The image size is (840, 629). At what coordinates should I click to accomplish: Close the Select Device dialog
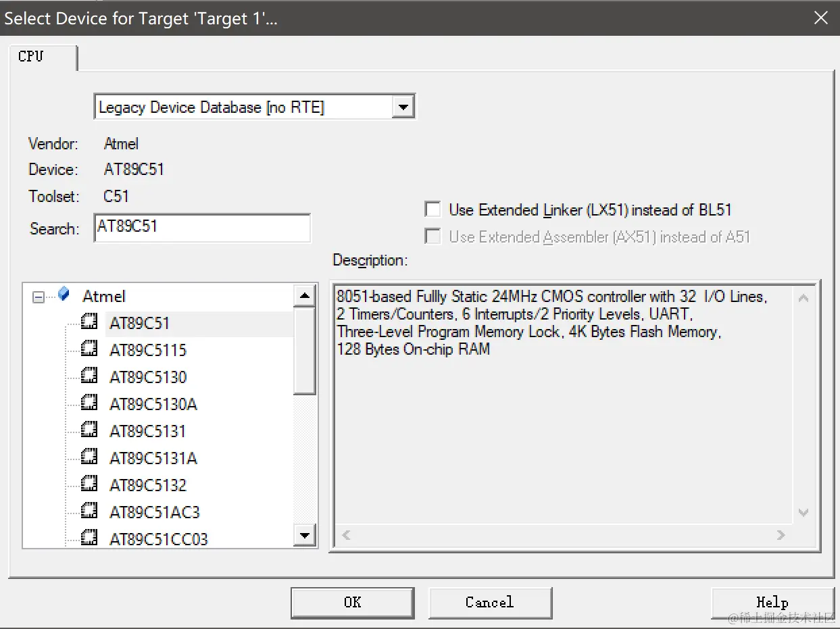(x=821, y=18)
